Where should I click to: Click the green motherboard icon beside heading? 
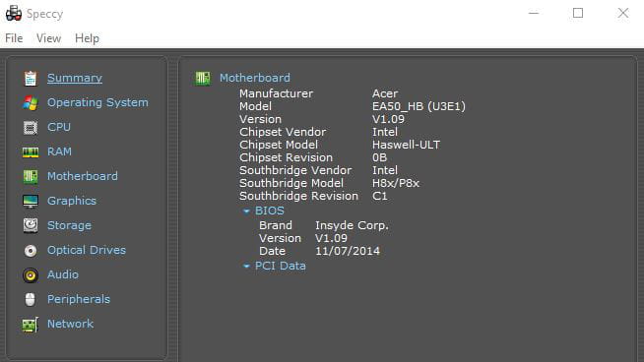coord(203,78)
